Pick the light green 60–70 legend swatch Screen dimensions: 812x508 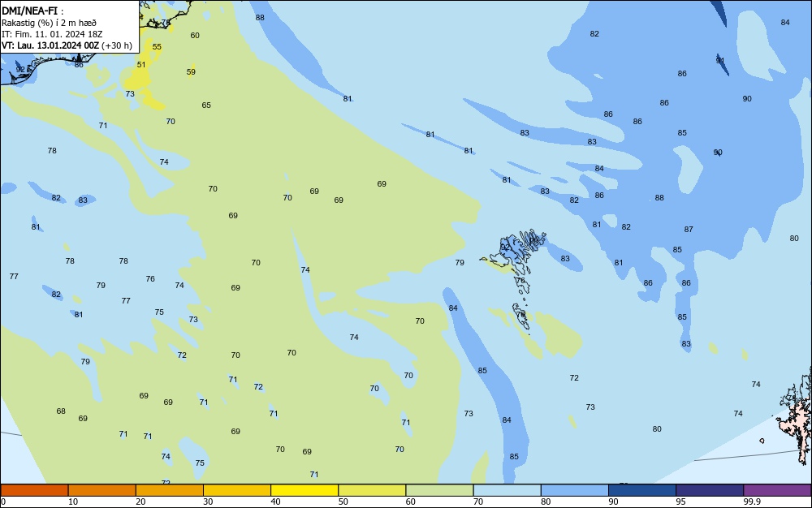(x=439, y=490)
